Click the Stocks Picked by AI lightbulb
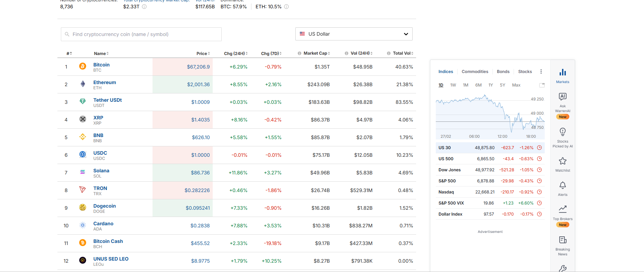The image size is (644, 272). pyautogui.click(x=562, y=132)
